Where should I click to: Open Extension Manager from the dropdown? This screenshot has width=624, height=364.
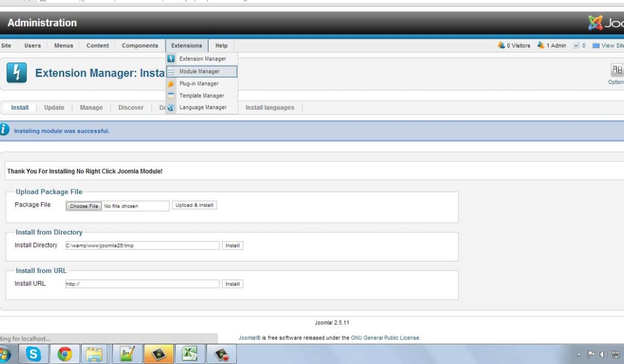coord(202,59)
